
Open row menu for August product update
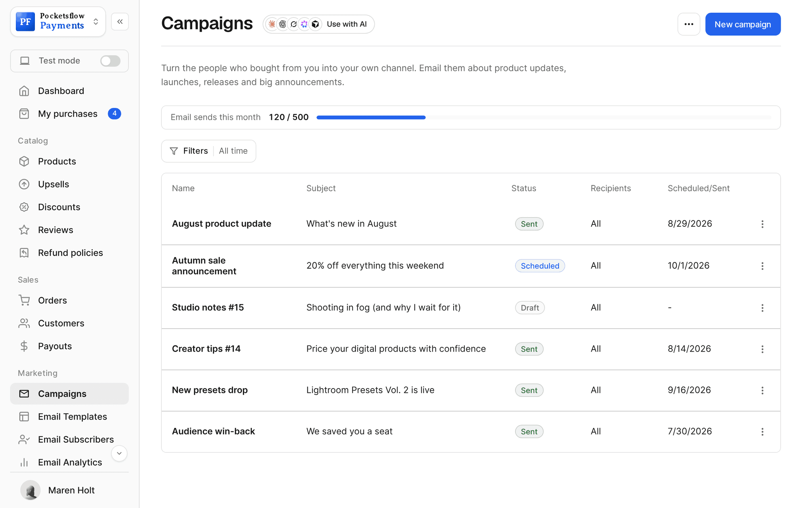click(x=762, y=224)
